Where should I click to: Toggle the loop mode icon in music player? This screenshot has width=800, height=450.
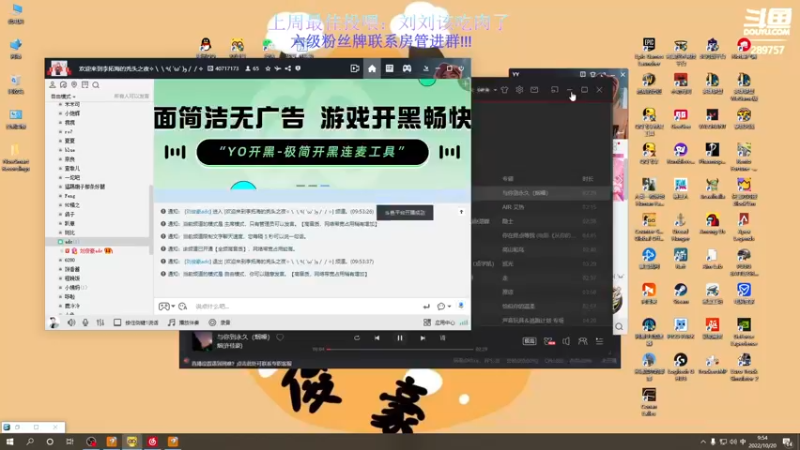coord(357,338)
